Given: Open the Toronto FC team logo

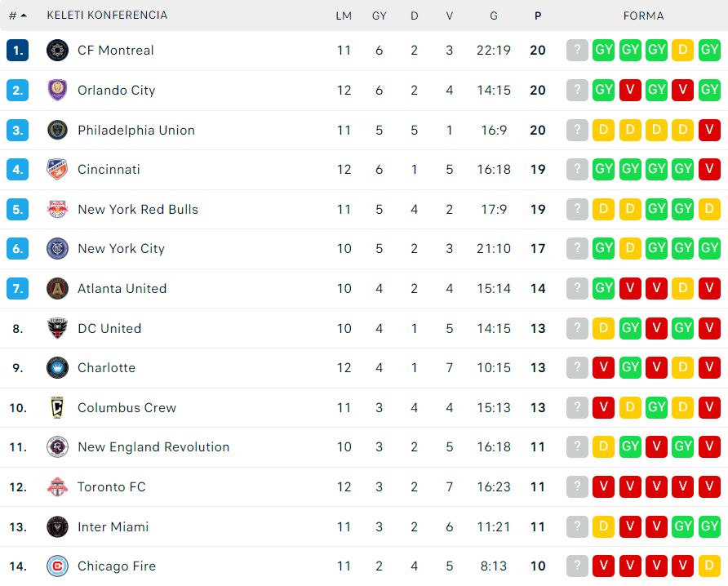Looking at the screenshot, I should pyautogui.click(x=58, y=486).
